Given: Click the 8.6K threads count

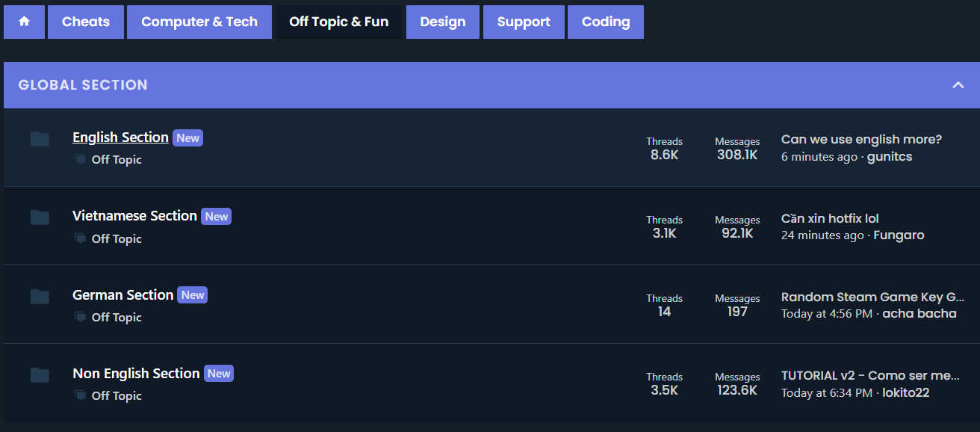Looking at the screenshot, I should [x=664, y=155].
